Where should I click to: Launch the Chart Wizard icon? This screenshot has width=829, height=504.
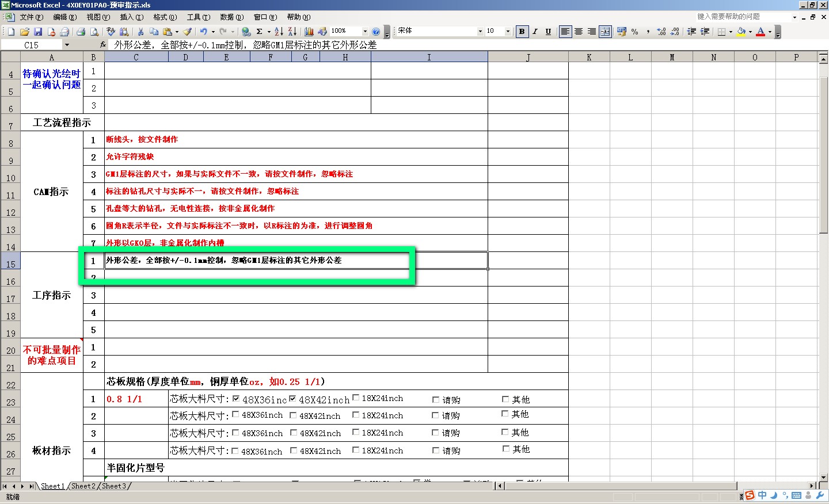(x=309, y=32)
